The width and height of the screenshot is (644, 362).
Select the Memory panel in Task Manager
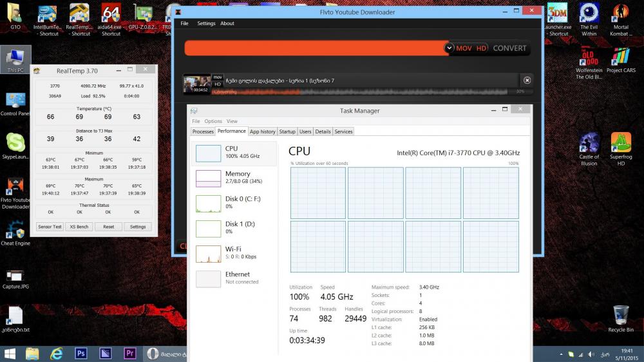234,178
